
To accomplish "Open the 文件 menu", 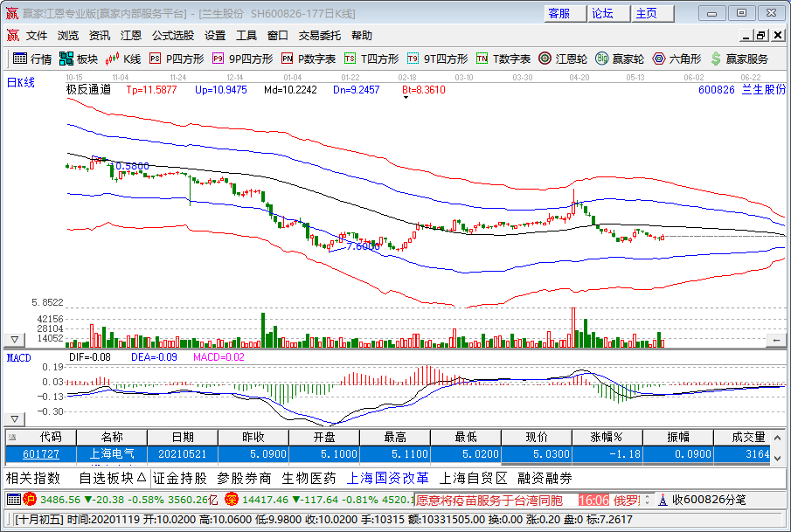I will (37, 35).
